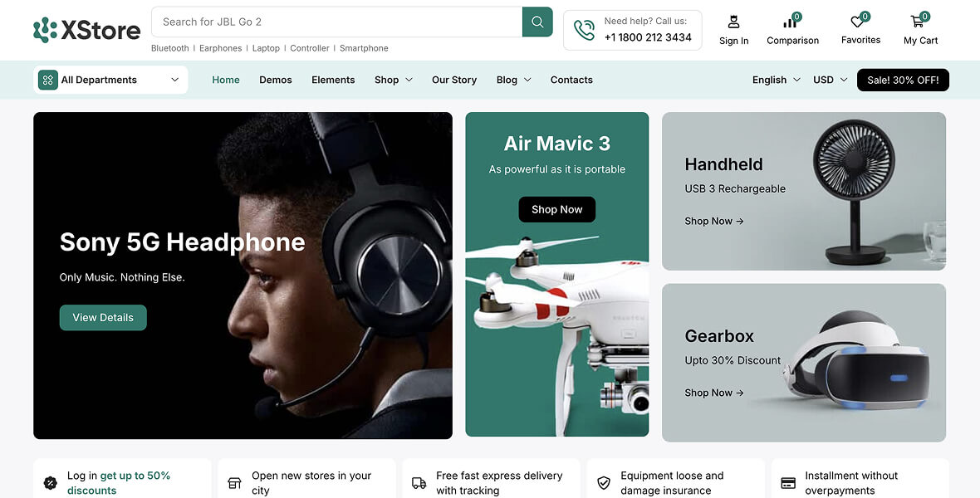Click the Gearbox heading

[x=719, y=336]
